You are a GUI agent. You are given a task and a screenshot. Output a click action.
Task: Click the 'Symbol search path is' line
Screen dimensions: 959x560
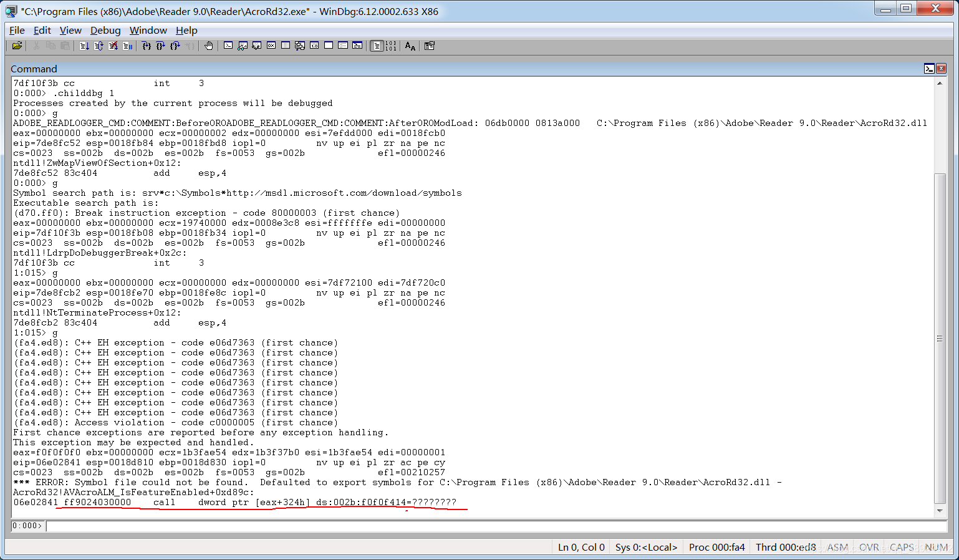coord(238,193)
